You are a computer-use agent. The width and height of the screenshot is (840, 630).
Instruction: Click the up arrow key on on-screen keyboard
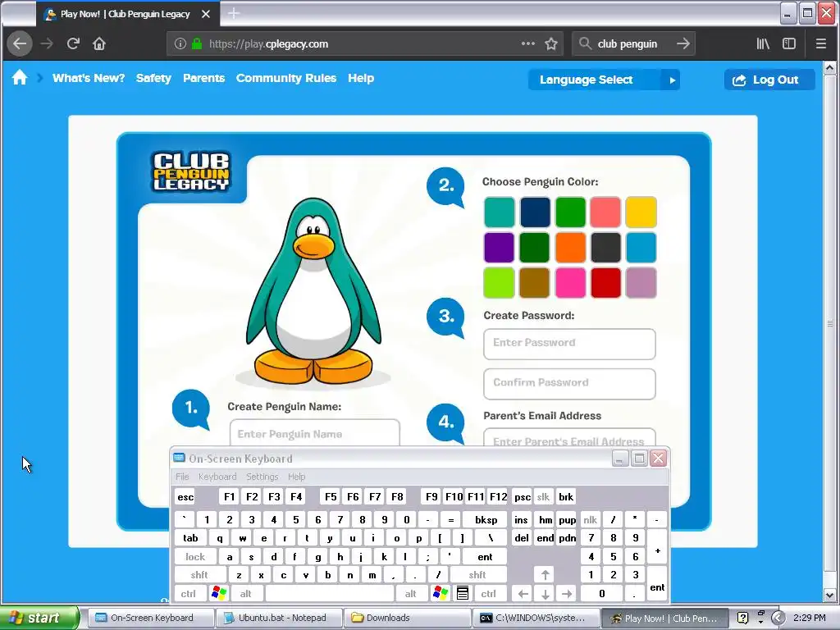(x=546, y=575)
